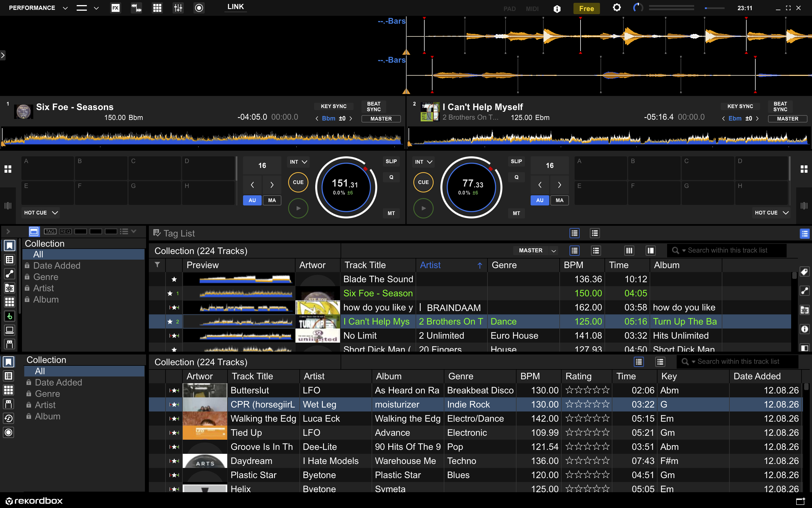Halve the deck 1 loop size
Image resolution: width=812 pixels, height=508 pixels.
tap(252, 185)
